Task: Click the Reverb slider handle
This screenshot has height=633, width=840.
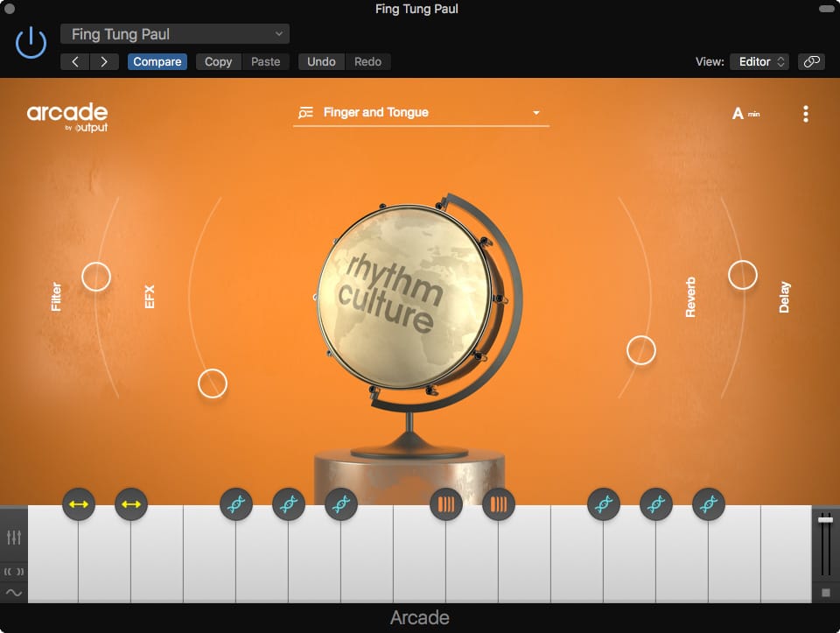Action: coord(641,350)
